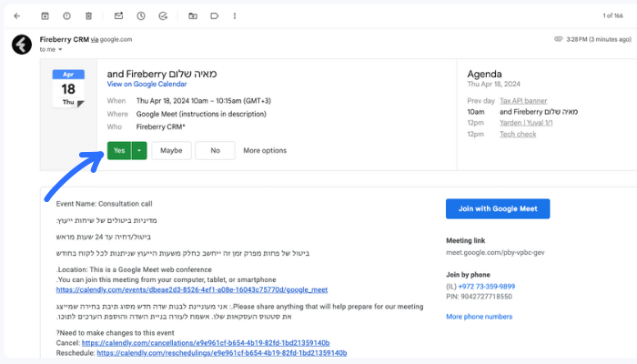Click the Fireberry CRM sender avatar

[x=22, y=45]
